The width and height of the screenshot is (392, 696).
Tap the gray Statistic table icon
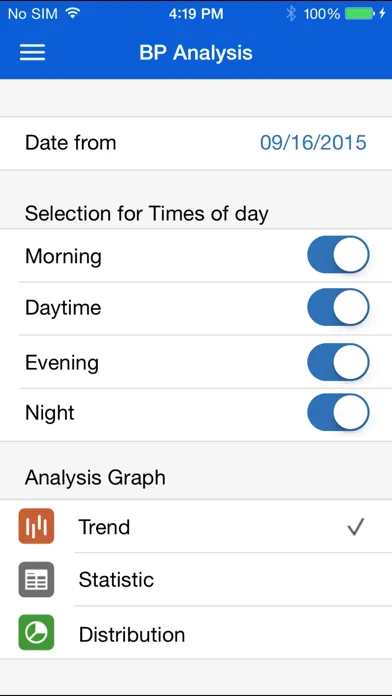pos(36,580)
